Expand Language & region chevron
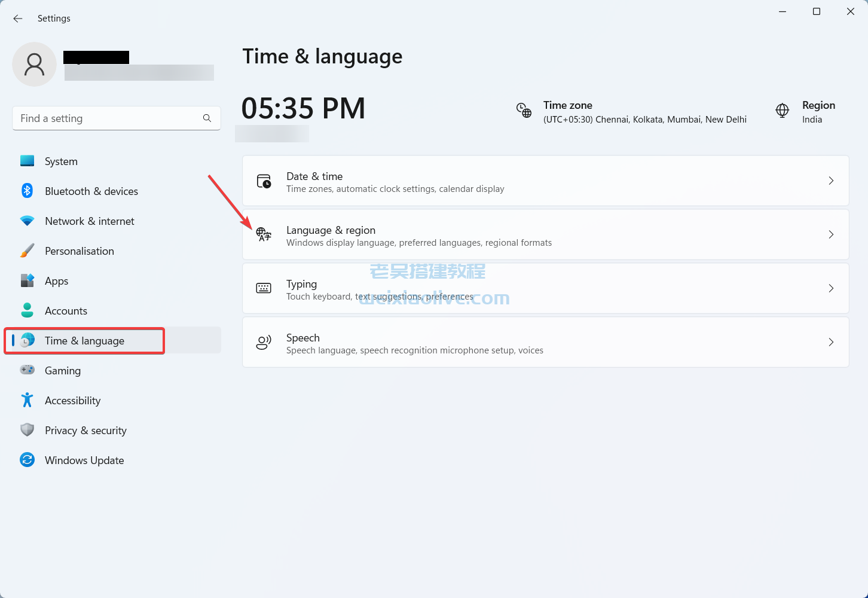868x598 pixels. tap(831, 234)
